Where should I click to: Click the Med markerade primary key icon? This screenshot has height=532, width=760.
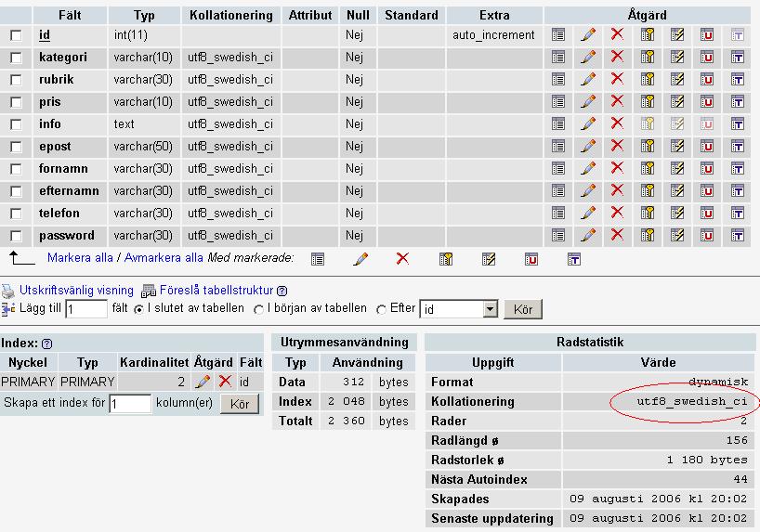446,259
